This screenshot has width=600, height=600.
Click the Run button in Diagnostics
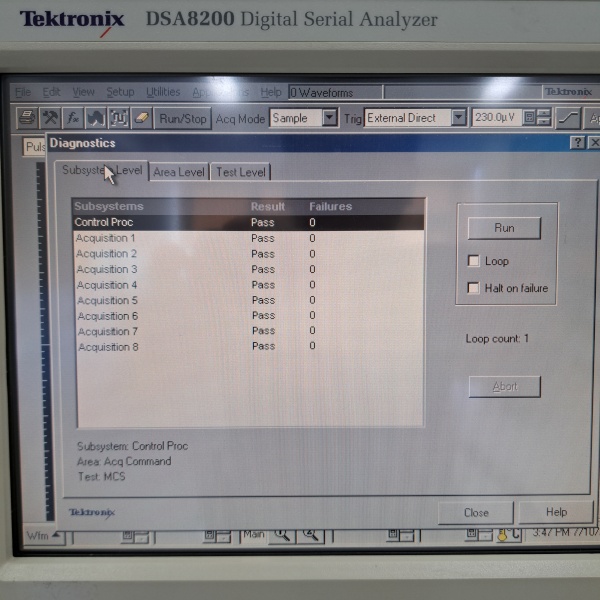pyautogui.click(x=504, y=228)
